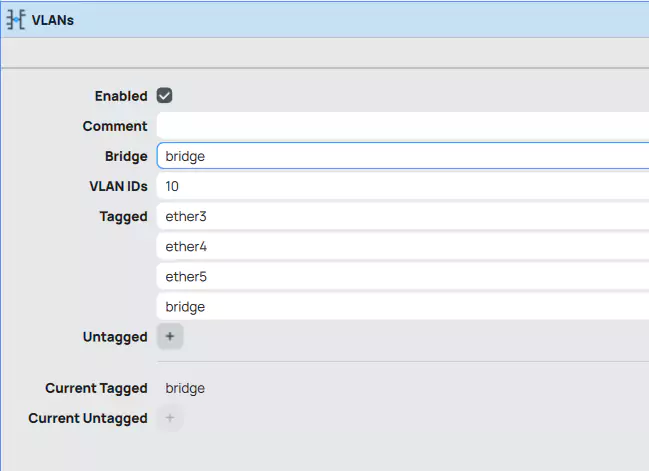Viewport: 649px width, 471px height.
Task: Click the Current Tagged bridge value
Action: pos(185,388)
